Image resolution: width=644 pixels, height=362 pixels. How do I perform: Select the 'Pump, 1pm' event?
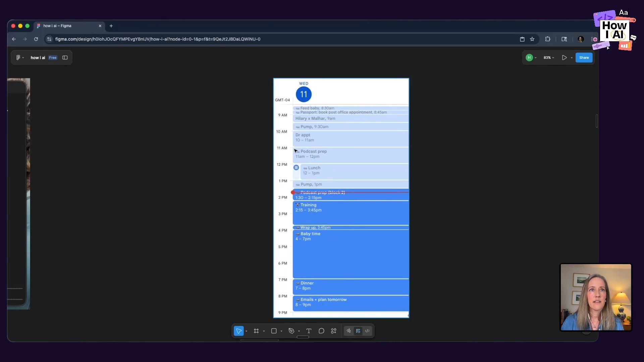point(351,184)
